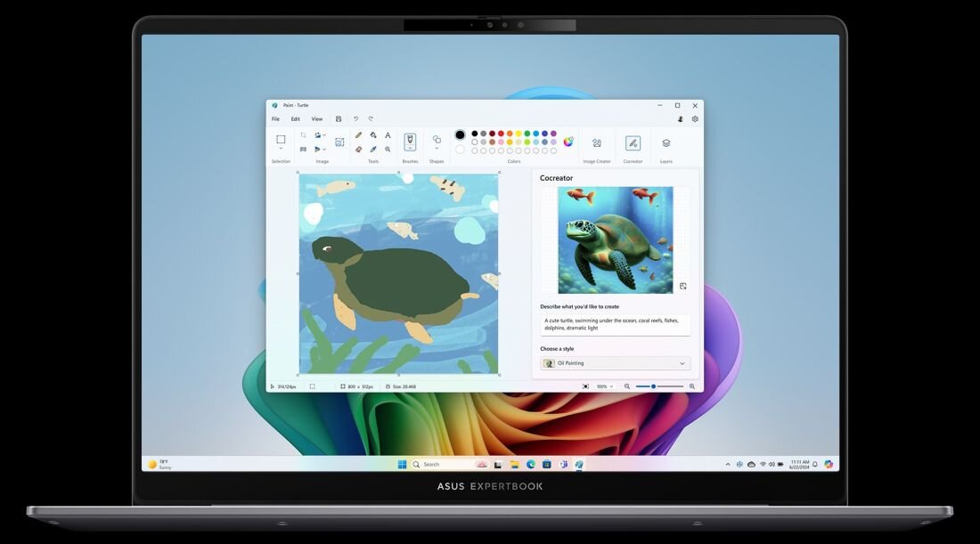The image size is (980, 544).
Task: Expand the Shapes dropdown
Action: [x=437, y=150]
